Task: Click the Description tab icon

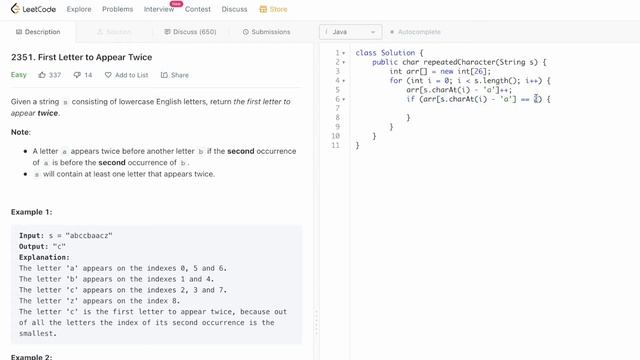Action: tap(19, 32)
